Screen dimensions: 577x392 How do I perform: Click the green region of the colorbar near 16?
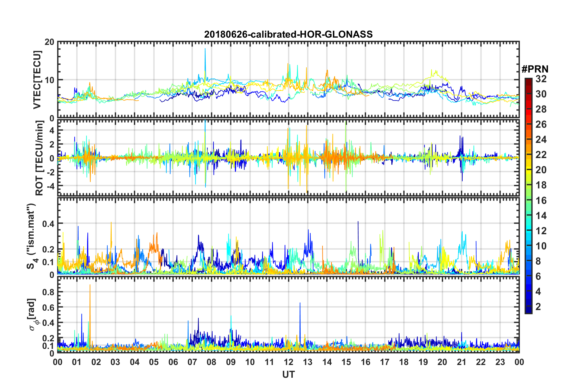(x=528, y=200)
